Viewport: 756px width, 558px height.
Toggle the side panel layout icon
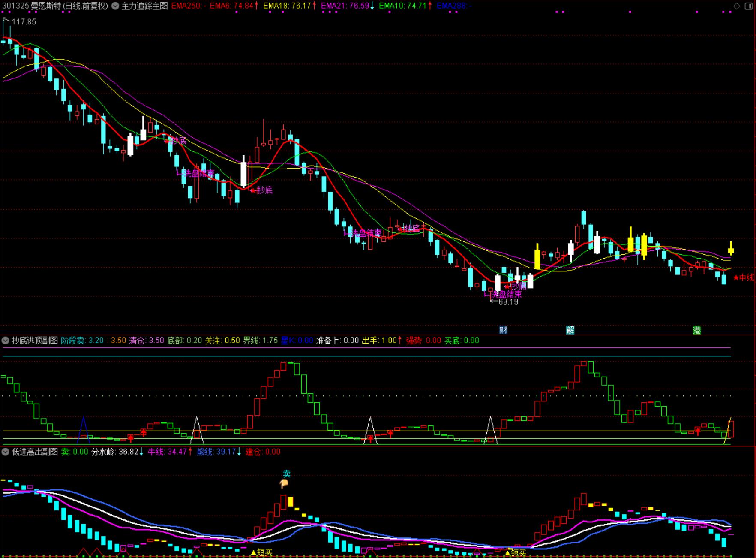coord(748,6)
